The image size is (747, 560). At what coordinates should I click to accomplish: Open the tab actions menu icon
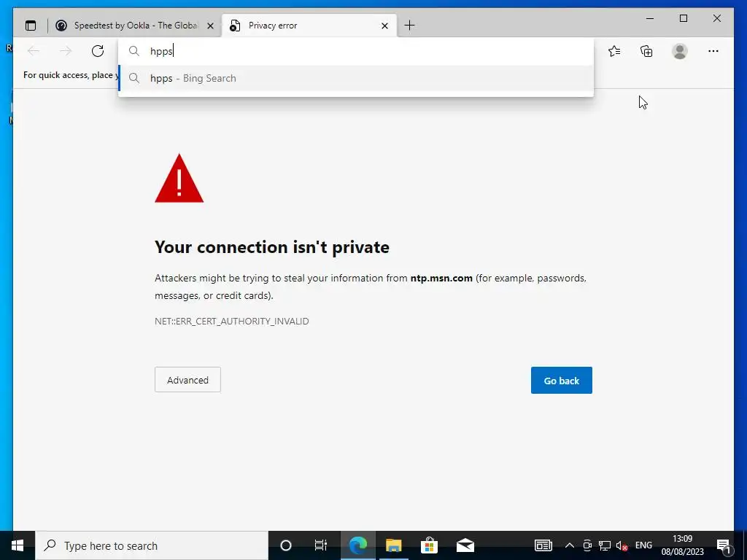point(31,26)
